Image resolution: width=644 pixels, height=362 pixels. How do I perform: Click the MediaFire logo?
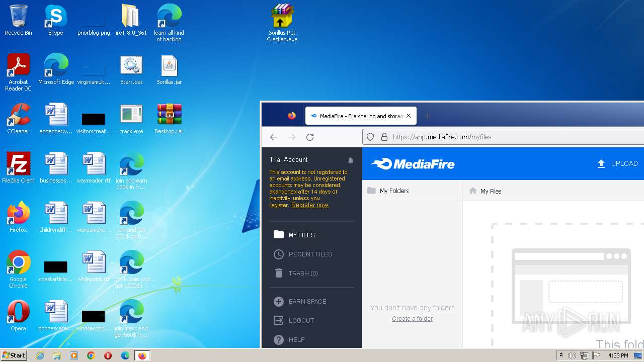[x=413, y=164]
